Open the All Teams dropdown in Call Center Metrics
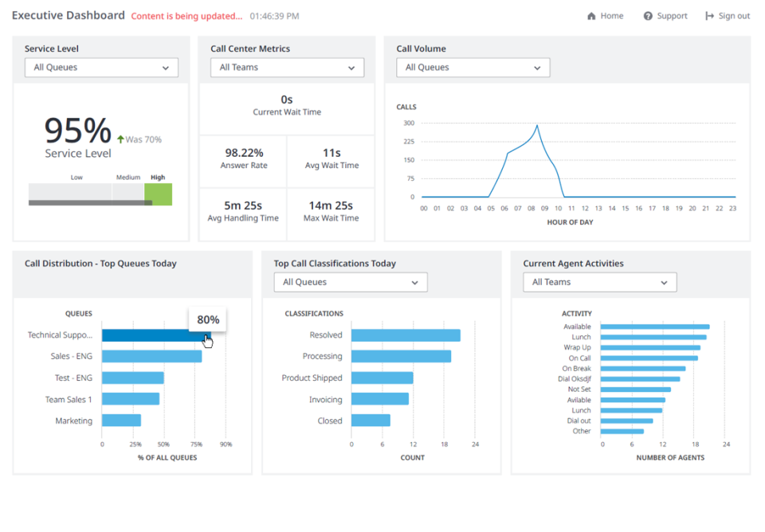 click(286, 68)
